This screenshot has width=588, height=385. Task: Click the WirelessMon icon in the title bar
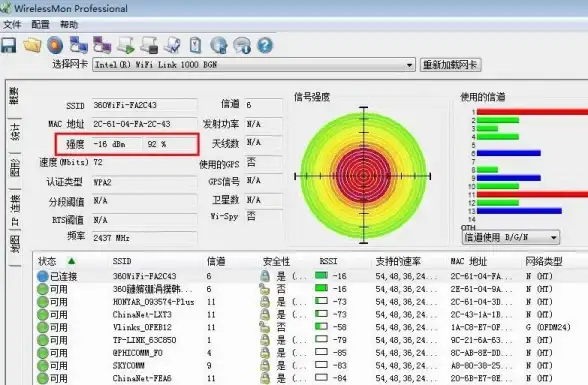[6, 8]
